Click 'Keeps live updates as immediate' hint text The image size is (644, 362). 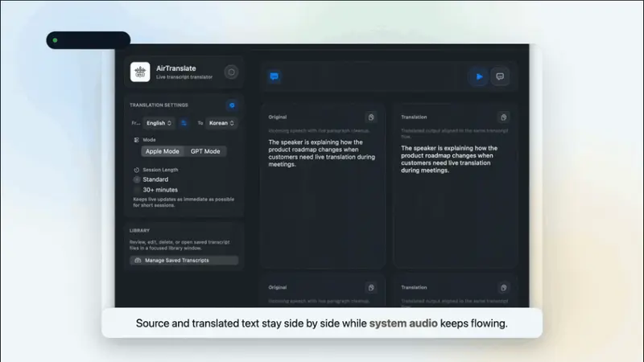184,203
